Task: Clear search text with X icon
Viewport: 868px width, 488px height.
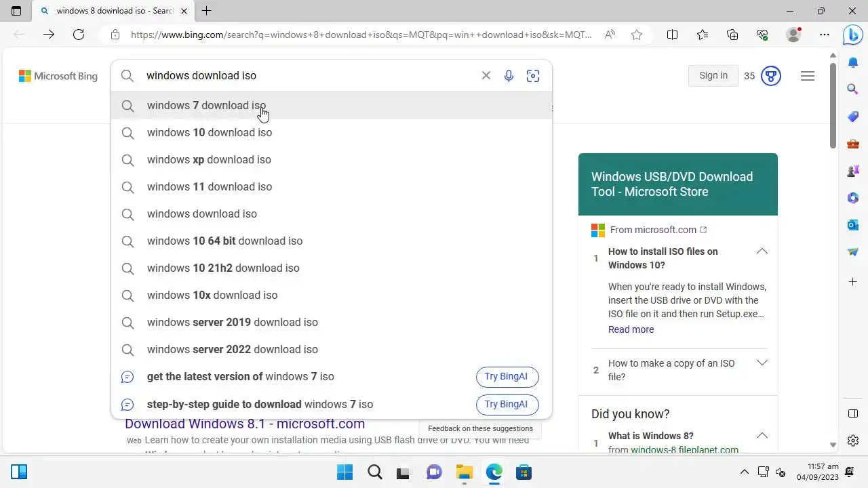Action: tap(486, 75)
